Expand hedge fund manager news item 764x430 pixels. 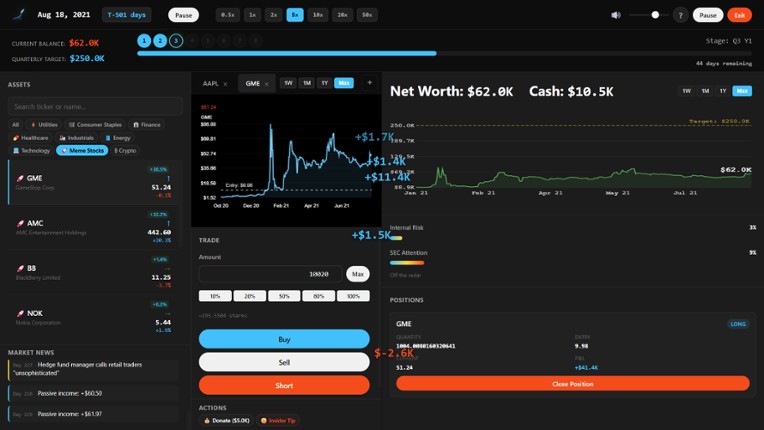coord(94,368)
